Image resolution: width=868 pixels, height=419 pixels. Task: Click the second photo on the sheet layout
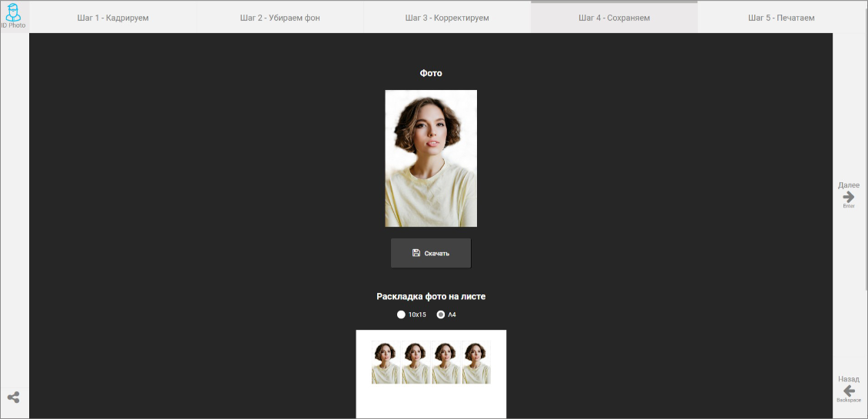416,363
